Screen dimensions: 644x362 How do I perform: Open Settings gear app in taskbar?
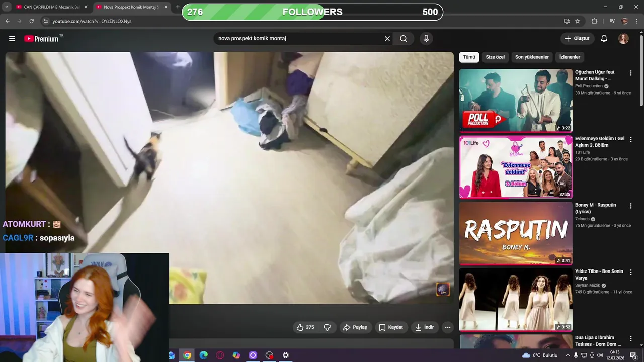click(x=286, y=355)
